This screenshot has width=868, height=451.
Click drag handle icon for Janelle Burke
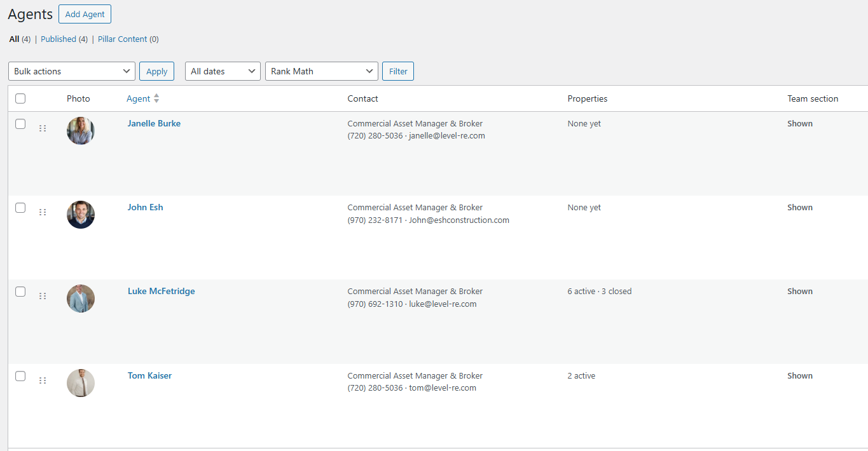[43, 128]
